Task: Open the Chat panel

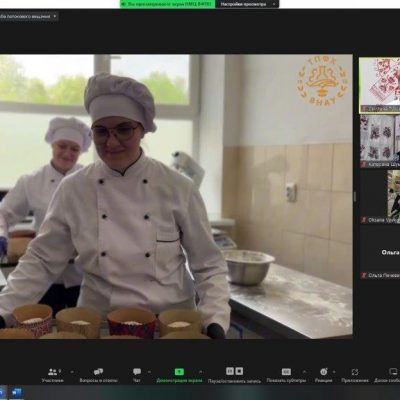Action: (x=137, y=375)
